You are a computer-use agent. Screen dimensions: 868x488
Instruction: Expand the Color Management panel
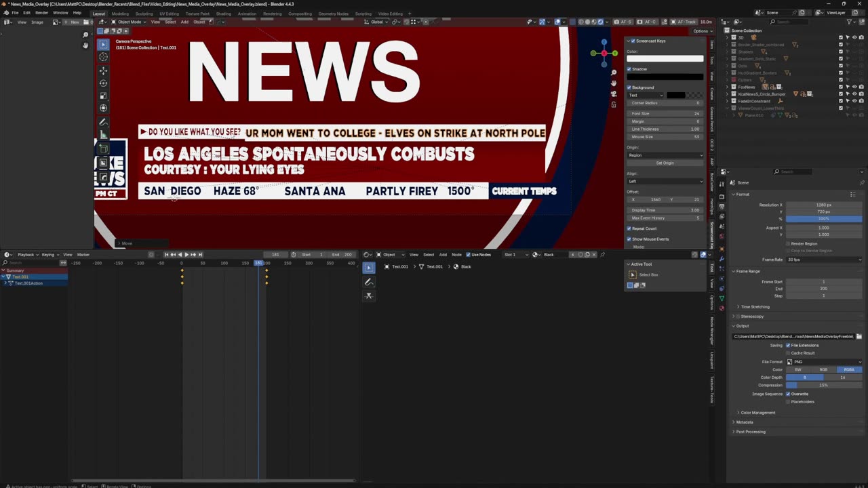[758, 413]
